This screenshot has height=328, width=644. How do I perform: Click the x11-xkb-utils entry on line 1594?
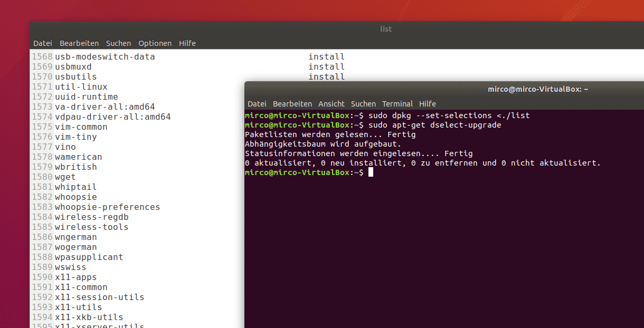coord(89,317)
